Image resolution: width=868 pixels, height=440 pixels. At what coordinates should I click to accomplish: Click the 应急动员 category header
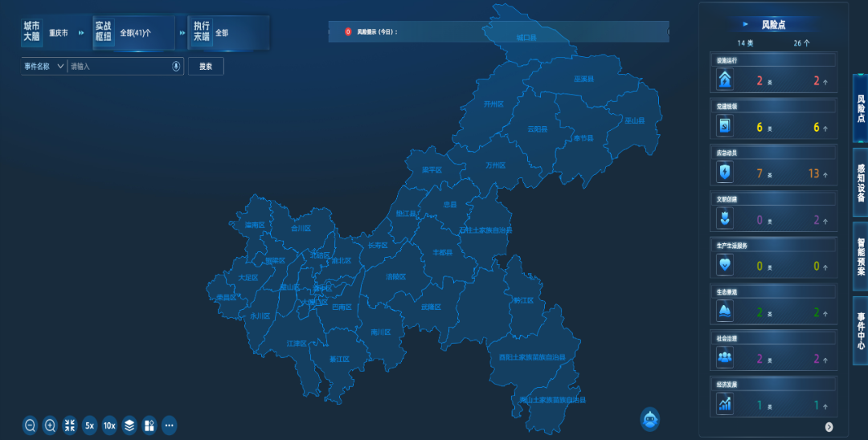773,153
